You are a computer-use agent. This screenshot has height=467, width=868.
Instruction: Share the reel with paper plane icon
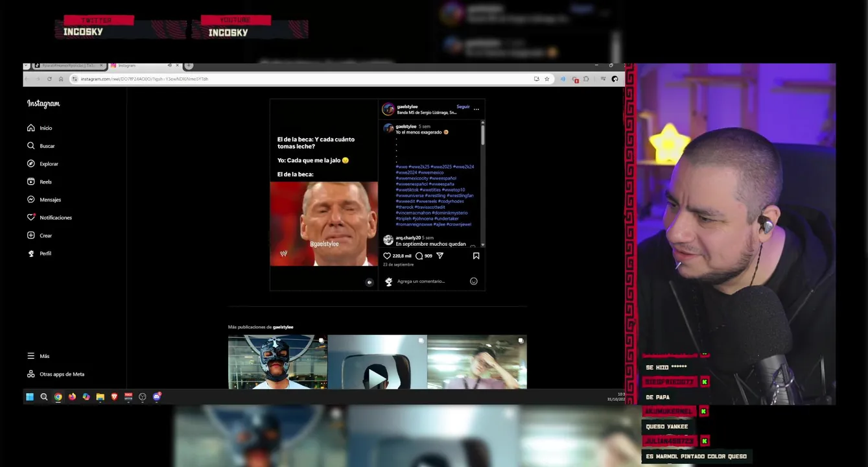point(440,256)
